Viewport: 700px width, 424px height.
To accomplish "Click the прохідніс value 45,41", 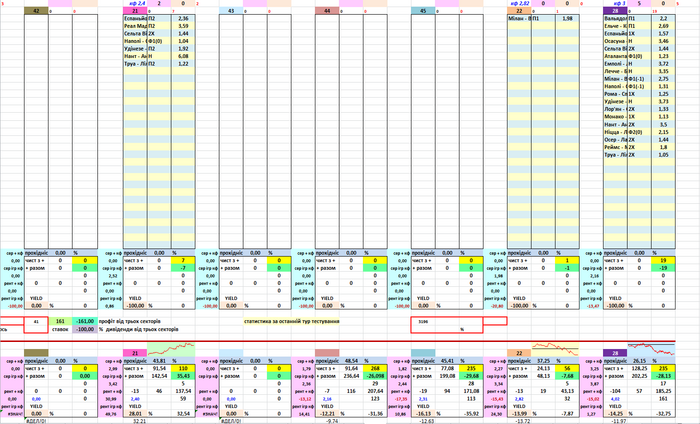I will (x=447, y=361).
